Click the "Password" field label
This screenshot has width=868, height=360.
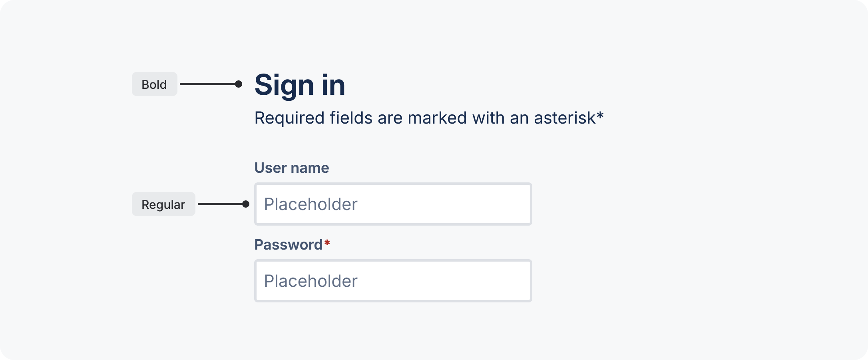pos(288,245)
